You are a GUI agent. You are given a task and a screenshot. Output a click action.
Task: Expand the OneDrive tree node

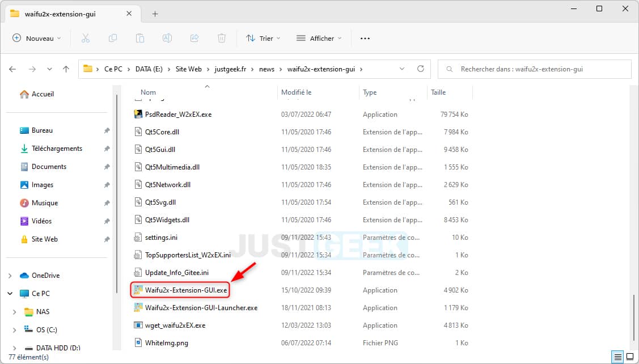pyautogui.click(x=10, y=276)
